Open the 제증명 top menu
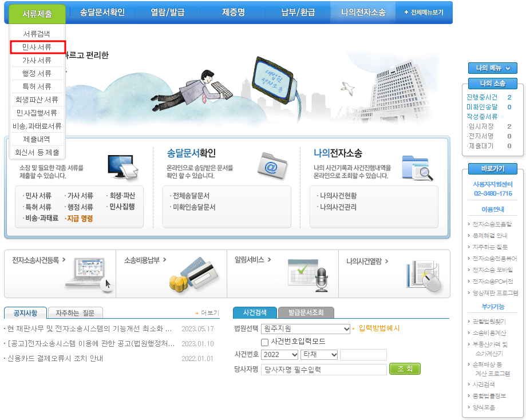This screenshot has width=526, height=420. tap(233, 13)
